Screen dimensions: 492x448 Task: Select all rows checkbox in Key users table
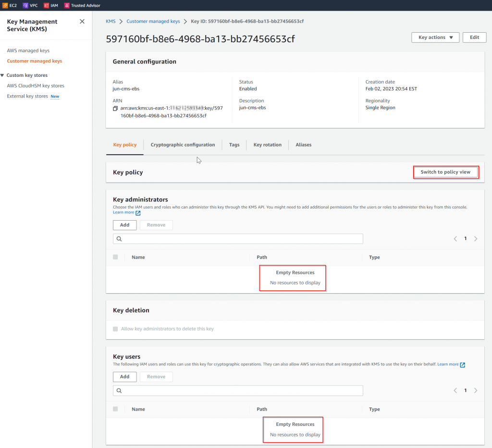115,409
